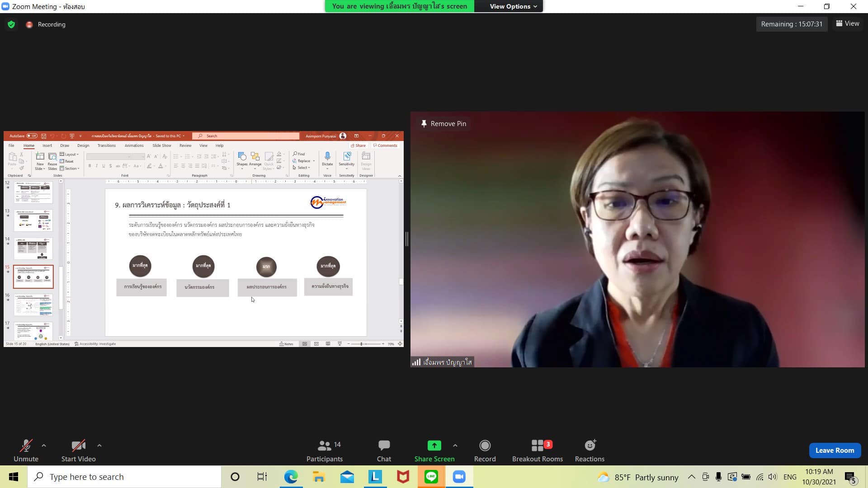The width and height of the screenshot is (868, 488).
Task: Open the Reactions menu
Action: (x=590, y=446)
